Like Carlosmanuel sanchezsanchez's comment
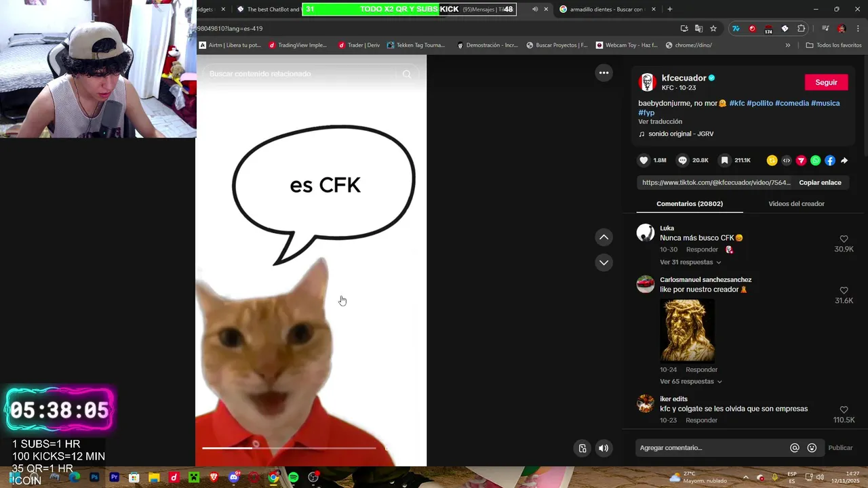This screenshot has height=488, width=868. [844, 291]
